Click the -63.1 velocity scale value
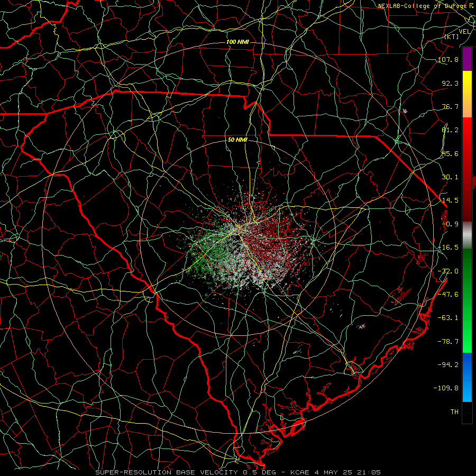The height and width of the screenshot is (476, 476). click(x=448, y=318)
